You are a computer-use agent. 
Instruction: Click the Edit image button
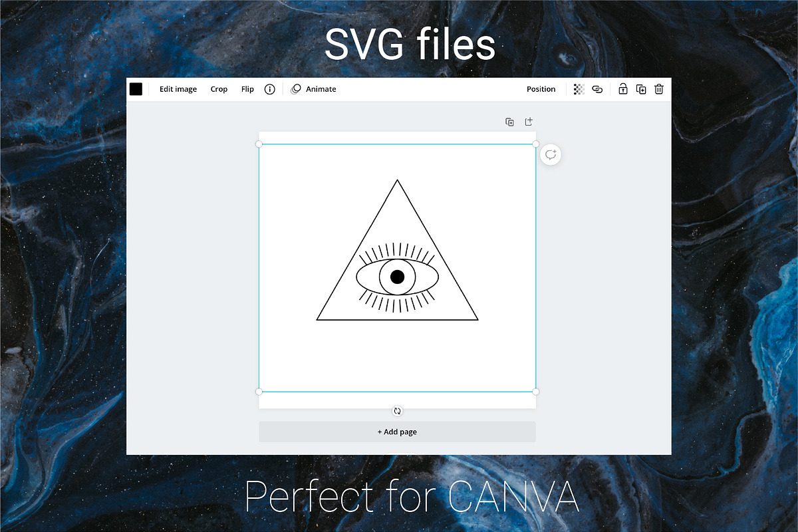178,89
